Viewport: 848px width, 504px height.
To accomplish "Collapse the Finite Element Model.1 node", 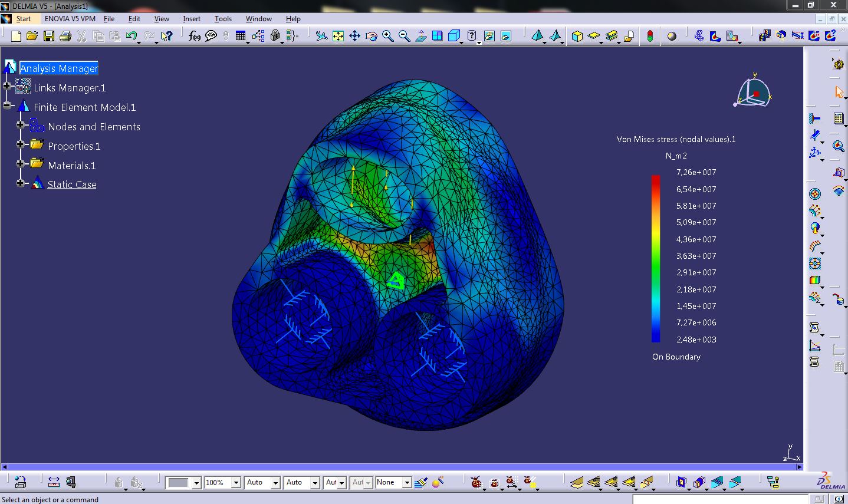I will point(8,106).
